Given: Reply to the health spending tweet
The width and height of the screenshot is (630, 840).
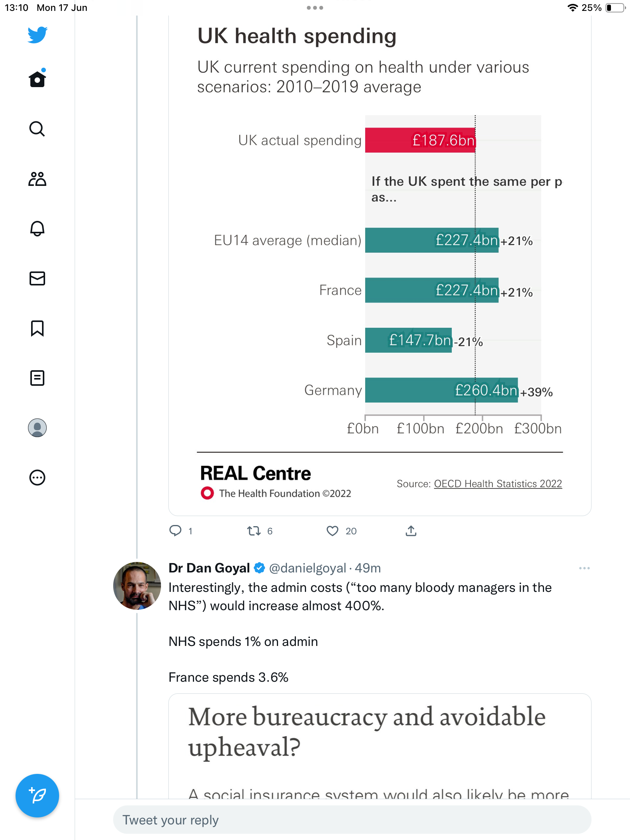Looking at the screenshot, I should click(176, 531).
